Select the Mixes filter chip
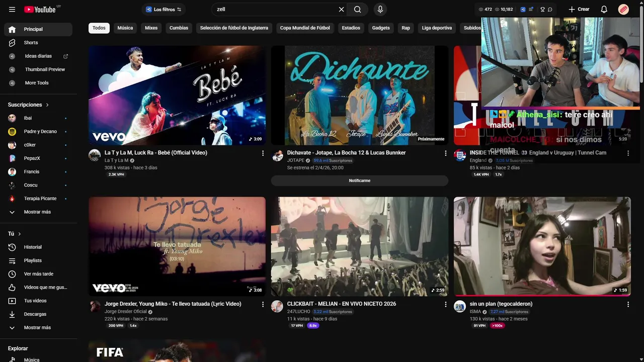The width and height of the screenshot is (644, 362). coord(151,28)
